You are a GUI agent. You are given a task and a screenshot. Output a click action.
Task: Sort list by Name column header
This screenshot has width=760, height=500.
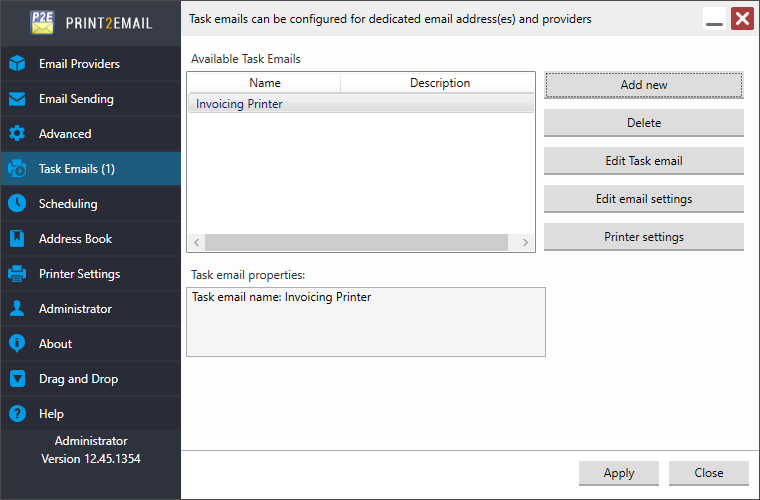pos(265,83)
